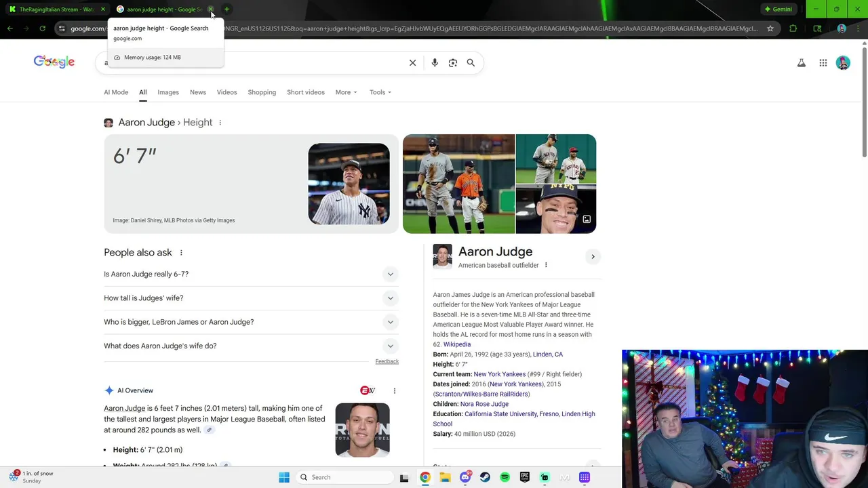Search by image with the Lens icon
The height and width of the screenshot is (488, 868).
click(453, 63)
